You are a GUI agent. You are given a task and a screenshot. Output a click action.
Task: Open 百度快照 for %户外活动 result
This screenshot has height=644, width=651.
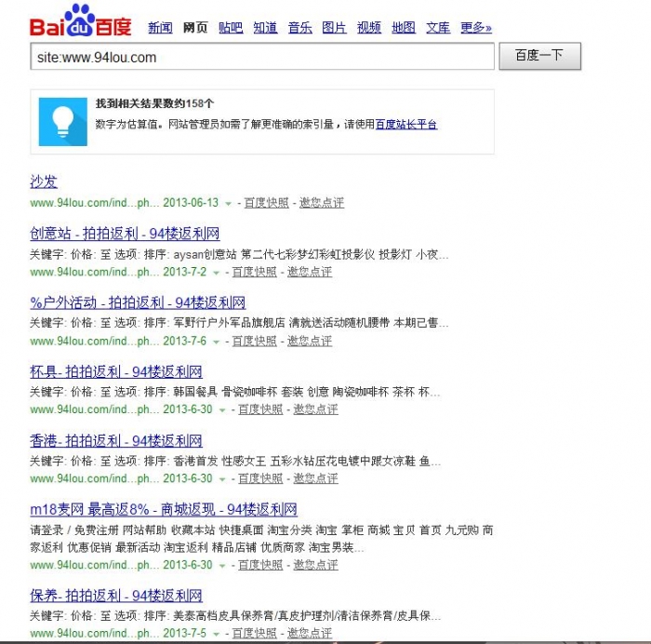(x=254, y=342)
